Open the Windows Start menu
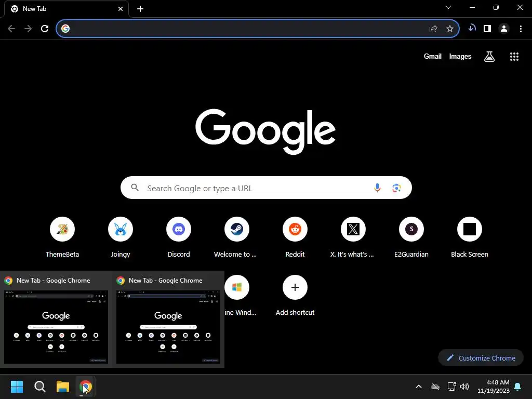This screenshot has width=532, height=399. pyautogui.click(x=17, y=387)
